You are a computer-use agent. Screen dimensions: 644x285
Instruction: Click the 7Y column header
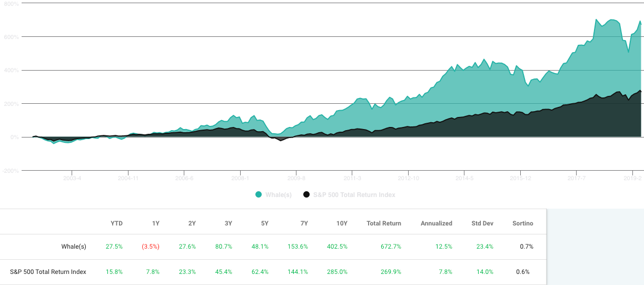click(x=304, y=223)
